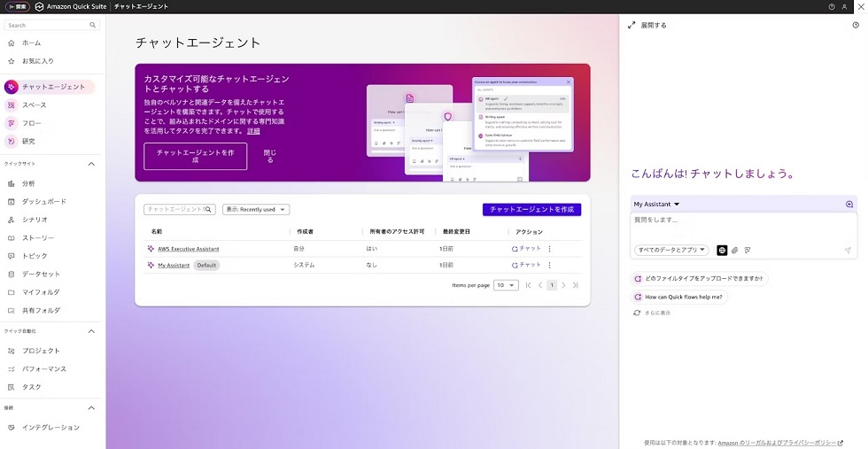
Task: Click チャット for AWS Executive Assistant
Action: pos(526,249)
